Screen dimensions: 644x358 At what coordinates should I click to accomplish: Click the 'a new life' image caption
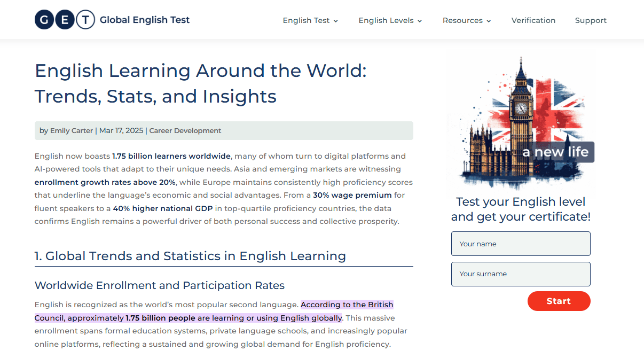pos(555,152)
